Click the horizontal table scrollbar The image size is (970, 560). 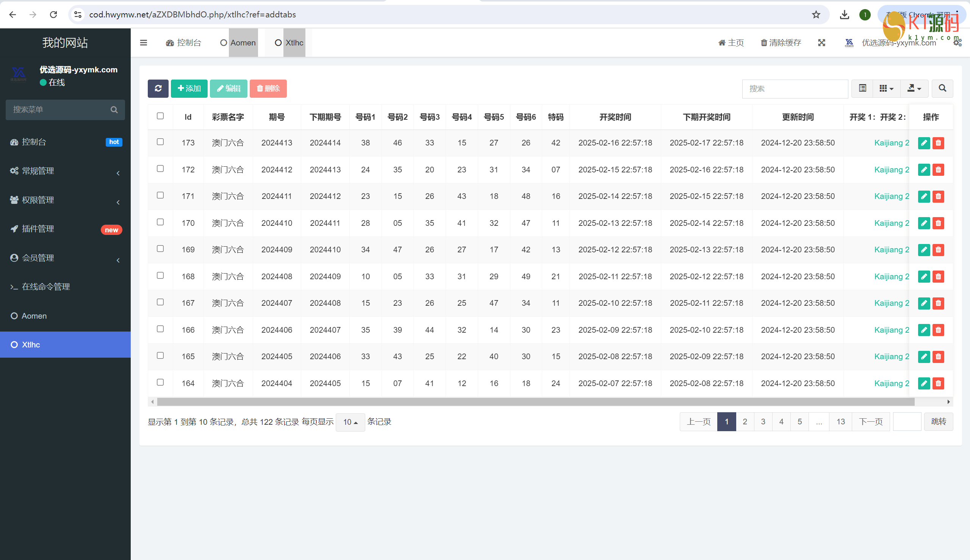535,402
